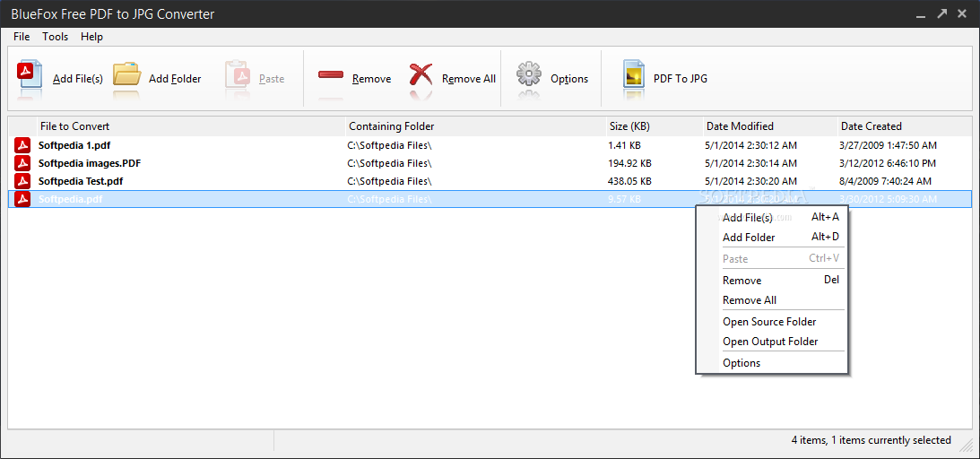Viewport: 980px width, 459px height.
Task: Click folder path of Softpedia Test.pdf row
Action: [x=389, y=181]
